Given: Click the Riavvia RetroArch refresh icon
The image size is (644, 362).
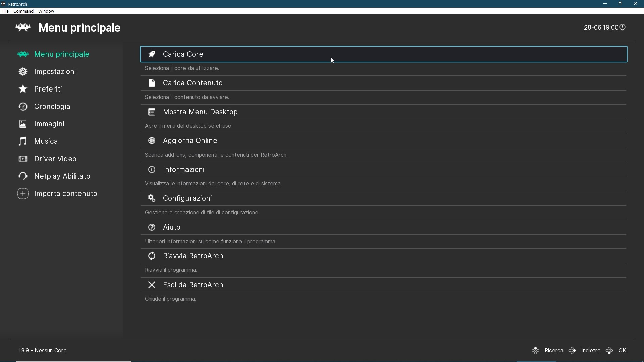Looking at the screenshot, I should click(152, 256).
